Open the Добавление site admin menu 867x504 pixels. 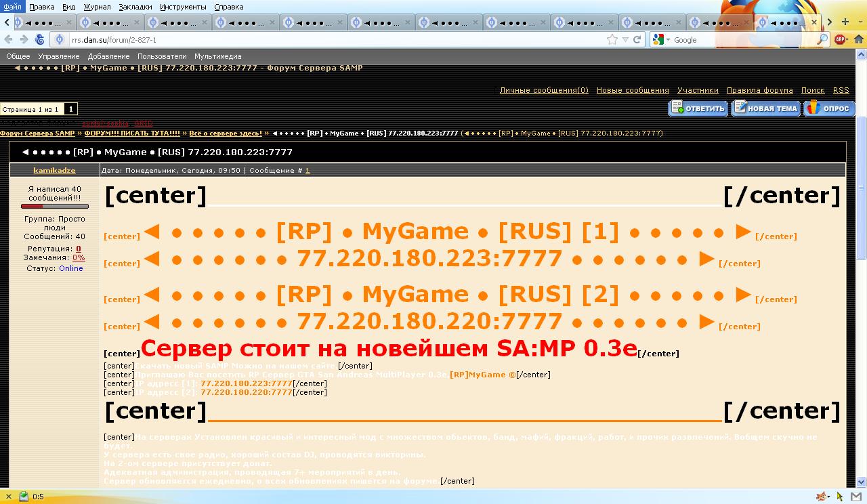(108, 57)
